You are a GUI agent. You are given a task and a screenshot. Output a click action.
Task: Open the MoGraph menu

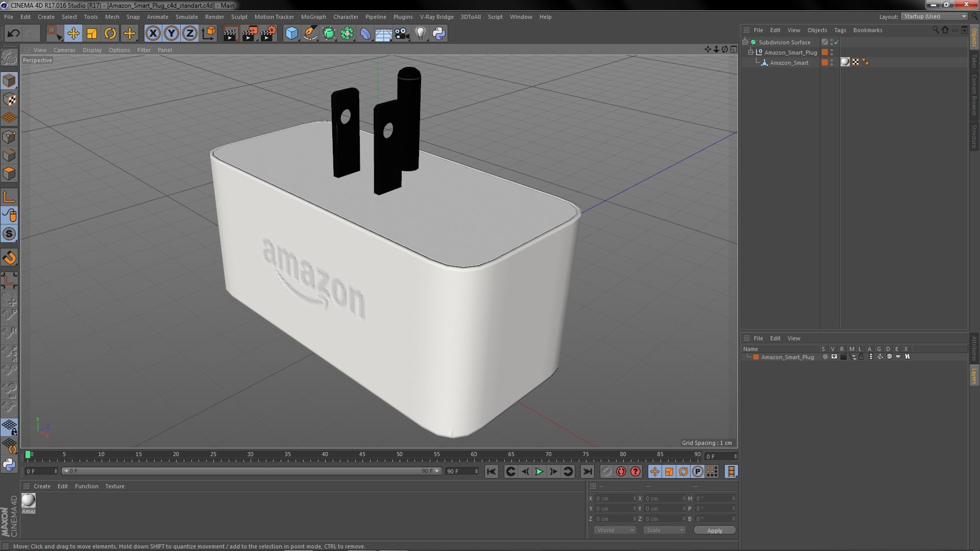313,17
